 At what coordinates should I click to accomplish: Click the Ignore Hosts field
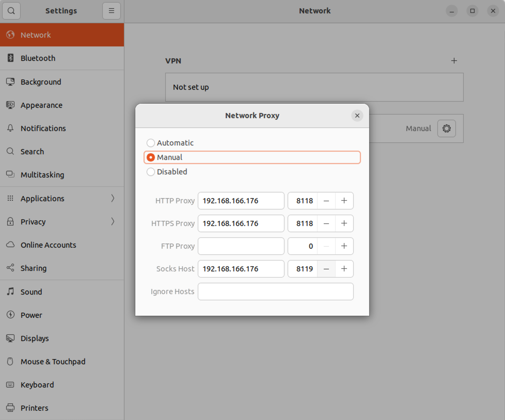pos(275,292)
